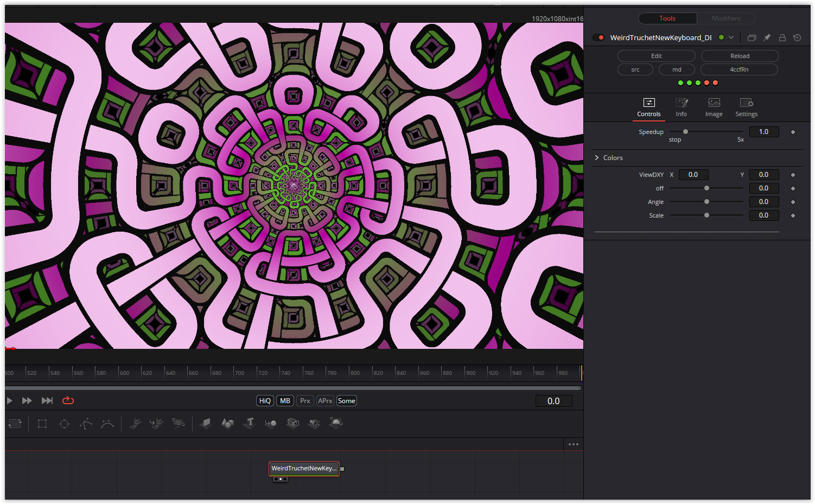This screenshot has height=504, width=815.
Task: Click the versions icon in inspector header
Action: click(752, 37)
